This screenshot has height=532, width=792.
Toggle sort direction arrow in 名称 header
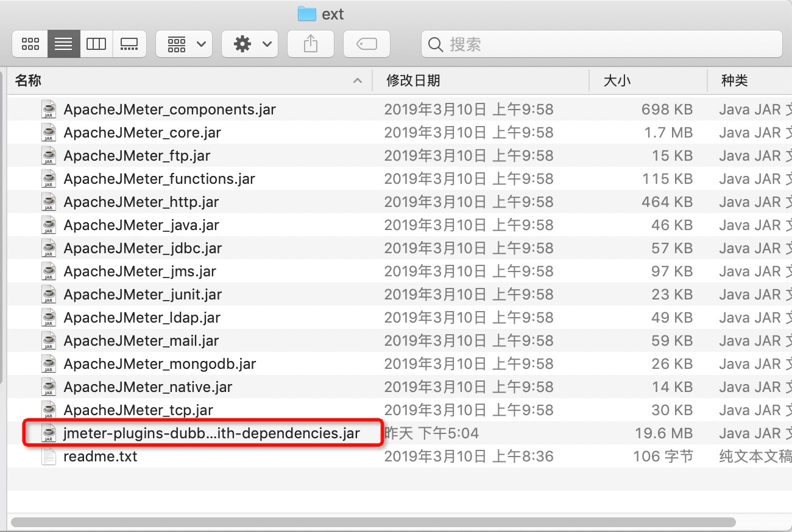358,80
